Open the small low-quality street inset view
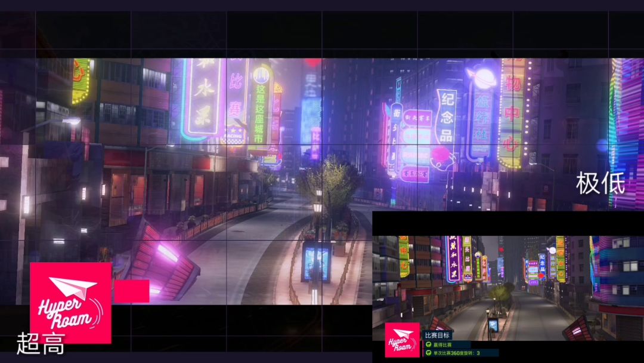 (508, 288)
